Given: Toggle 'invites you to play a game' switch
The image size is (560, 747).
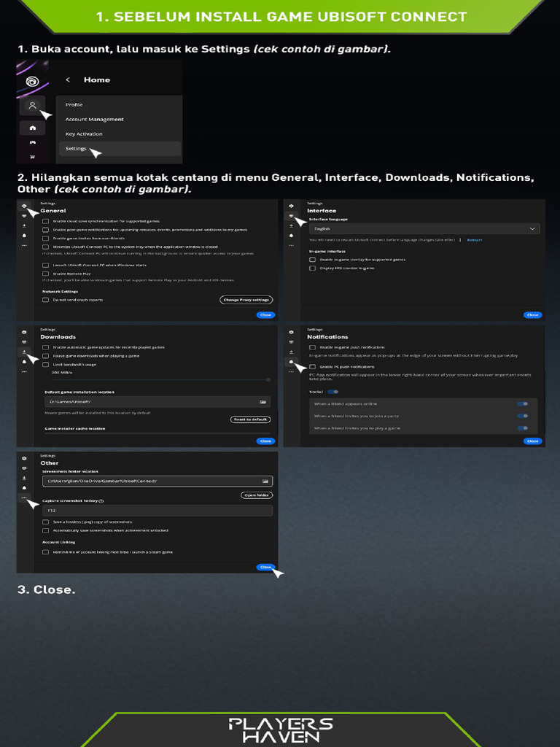Looking at the screenshot, I should (x=523, y=428).
